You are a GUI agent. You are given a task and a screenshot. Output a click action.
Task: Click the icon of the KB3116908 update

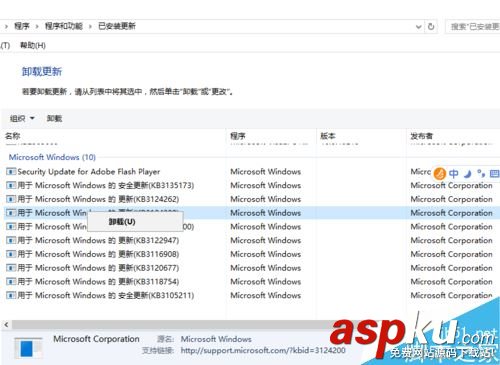point(11,254)
